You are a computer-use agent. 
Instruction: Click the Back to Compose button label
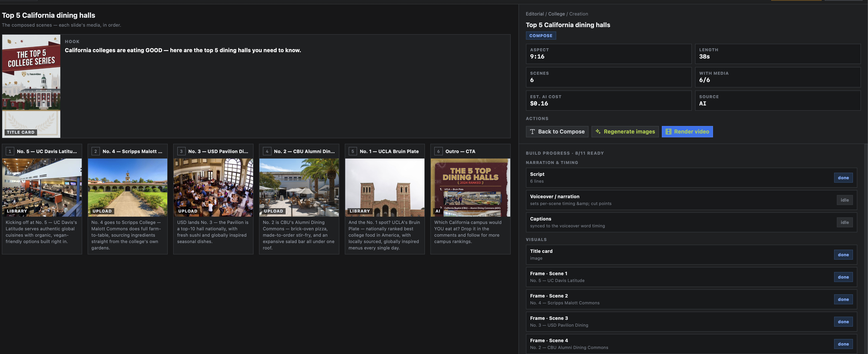click(x=561, y=132)
